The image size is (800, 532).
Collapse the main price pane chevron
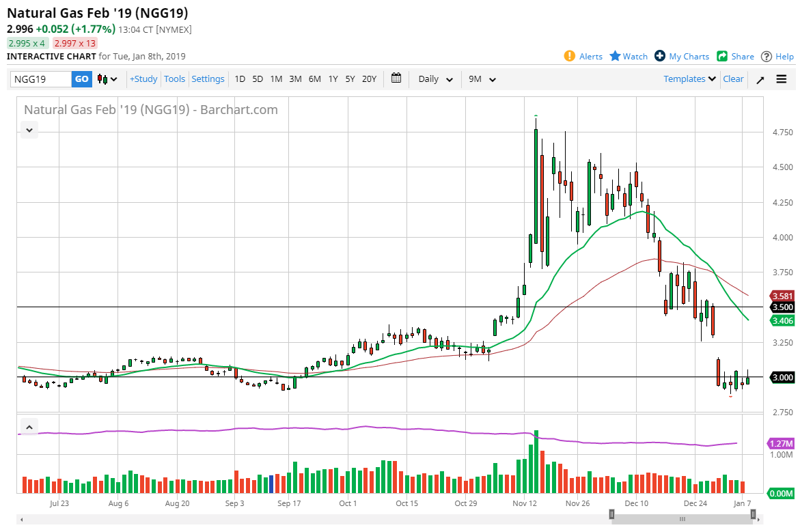[x=29, y=129]
